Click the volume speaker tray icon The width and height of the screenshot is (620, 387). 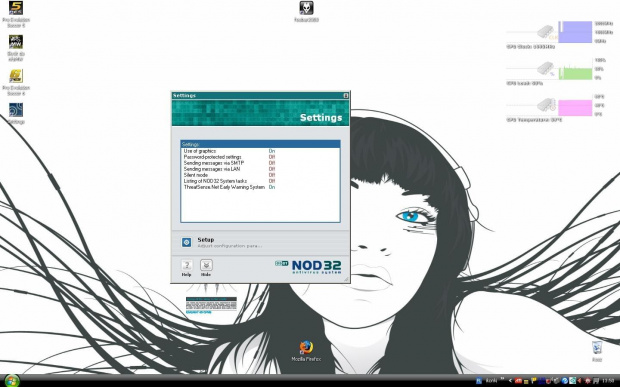coord(579,381)
